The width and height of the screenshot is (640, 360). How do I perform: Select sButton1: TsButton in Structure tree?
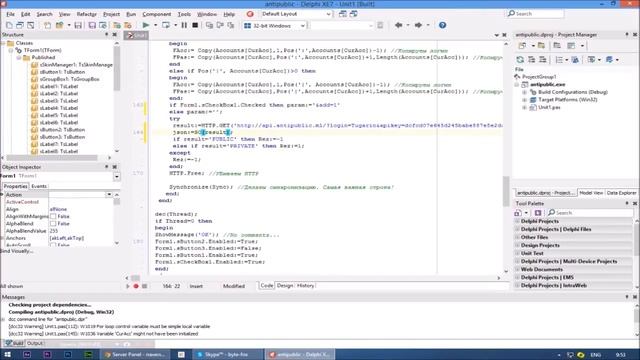coord(62,72)
